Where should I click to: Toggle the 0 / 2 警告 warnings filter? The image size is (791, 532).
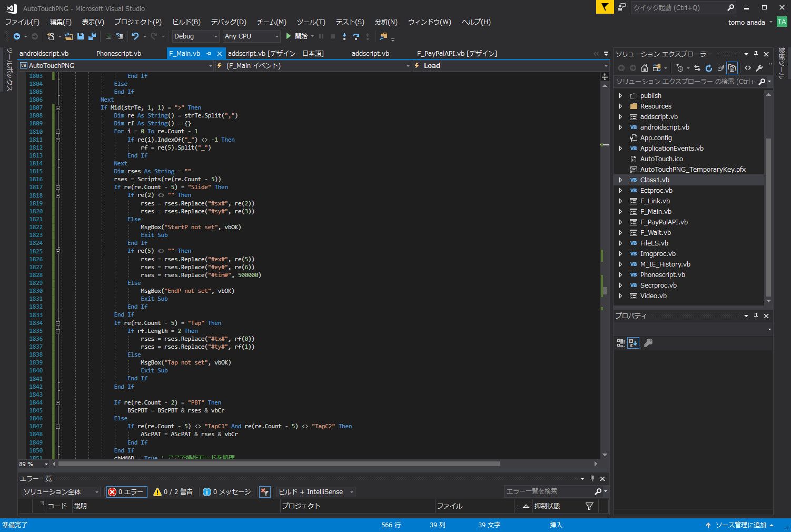click(173, 492)
